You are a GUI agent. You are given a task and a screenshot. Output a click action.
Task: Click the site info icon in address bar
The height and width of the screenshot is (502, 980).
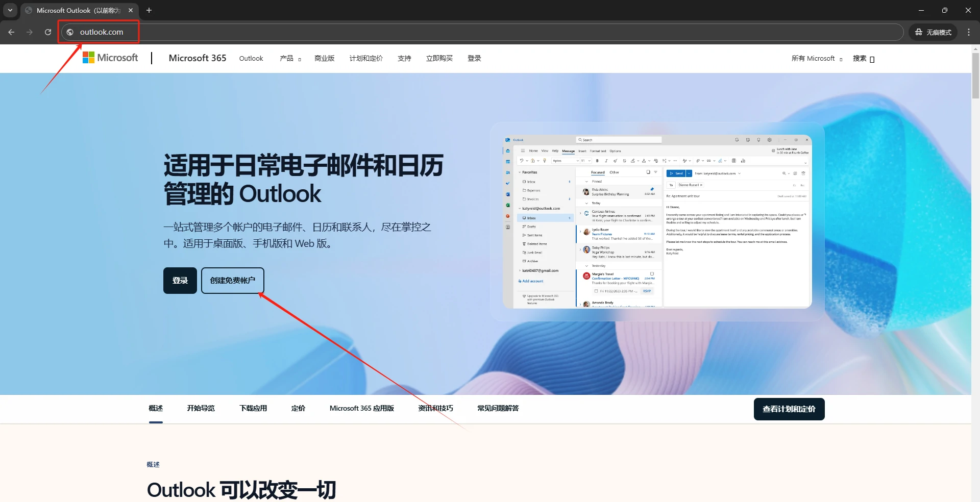coord(70,32)
